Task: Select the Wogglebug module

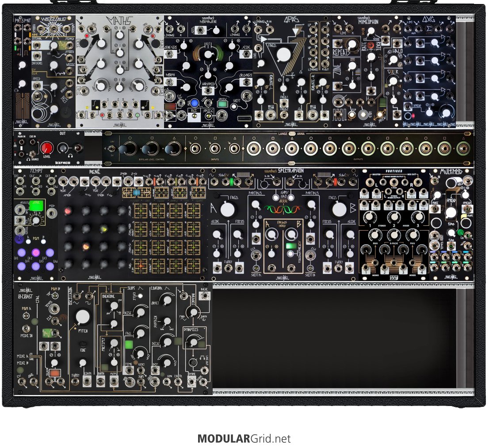Action: coord(53,72)
